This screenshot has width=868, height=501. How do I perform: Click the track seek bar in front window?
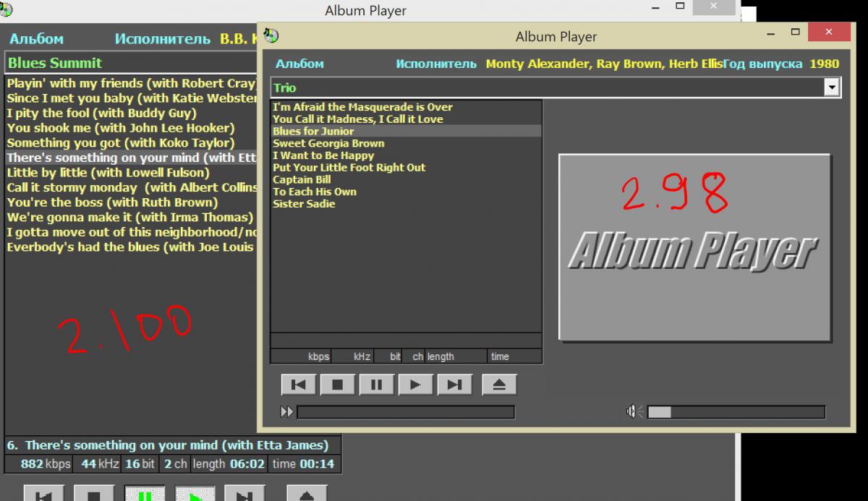tap(406, 412)
